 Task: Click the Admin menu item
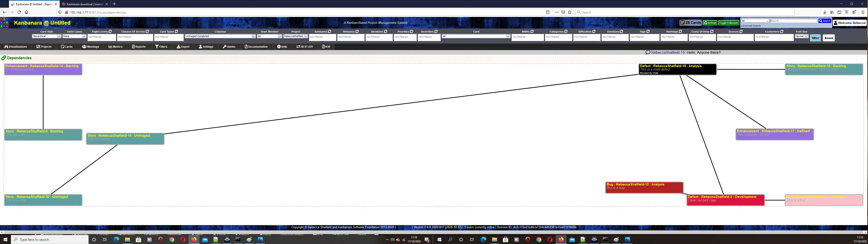[229, 47]
